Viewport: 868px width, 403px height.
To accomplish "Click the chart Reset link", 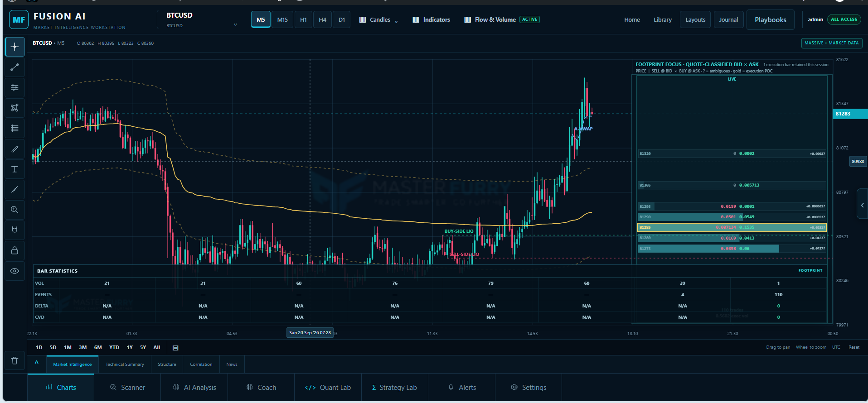I will 854,347.
